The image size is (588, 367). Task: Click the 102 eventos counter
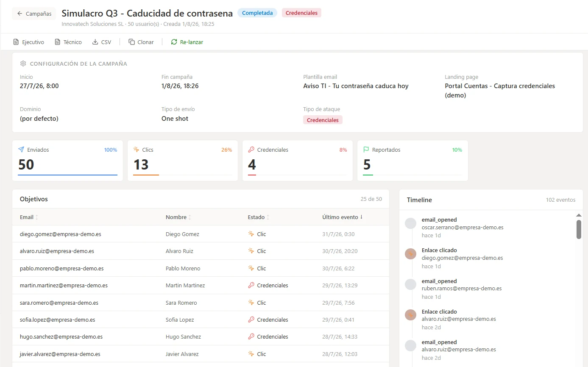tap(560, 200)
